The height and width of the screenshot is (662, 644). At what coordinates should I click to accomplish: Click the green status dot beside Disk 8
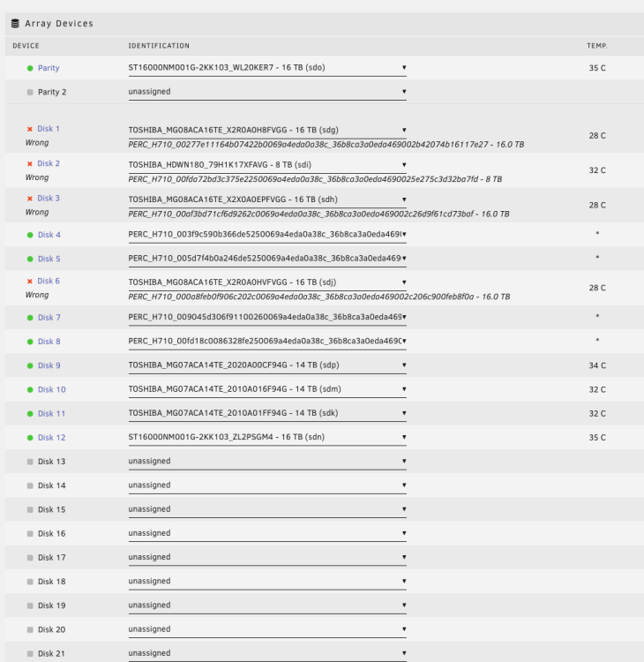point(30,342)
